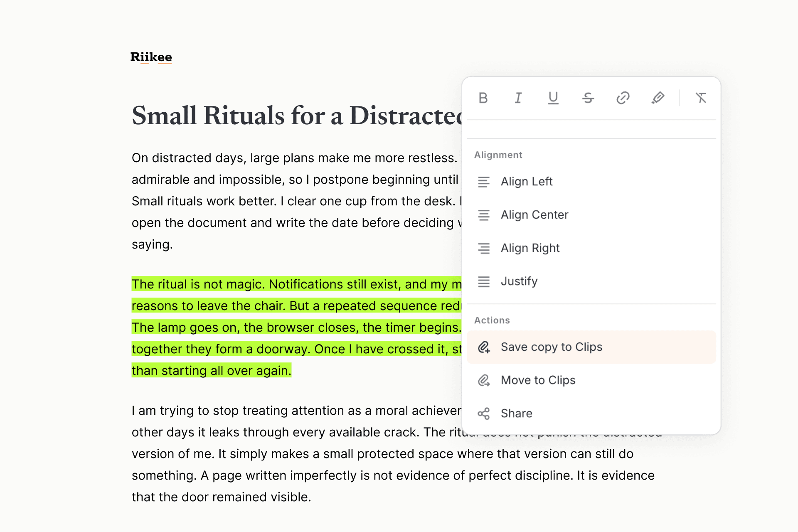Click the 'Actions' section heading
Viewport: 798px width, 532px height.
[492, 320]
